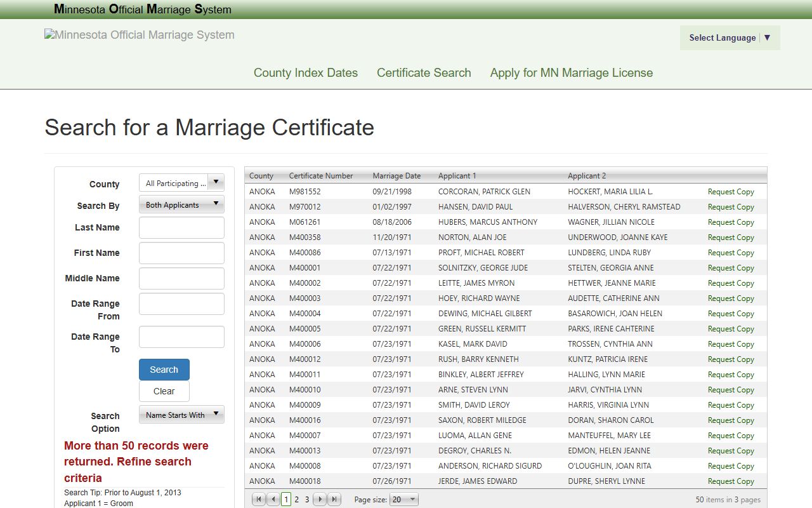Request Copy for Saxon, Robert Miledge

click(731, 420)
